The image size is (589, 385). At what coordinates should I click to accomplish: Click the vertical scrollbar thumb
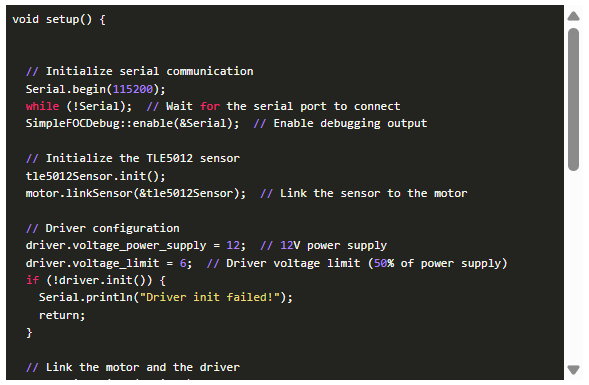573,100
